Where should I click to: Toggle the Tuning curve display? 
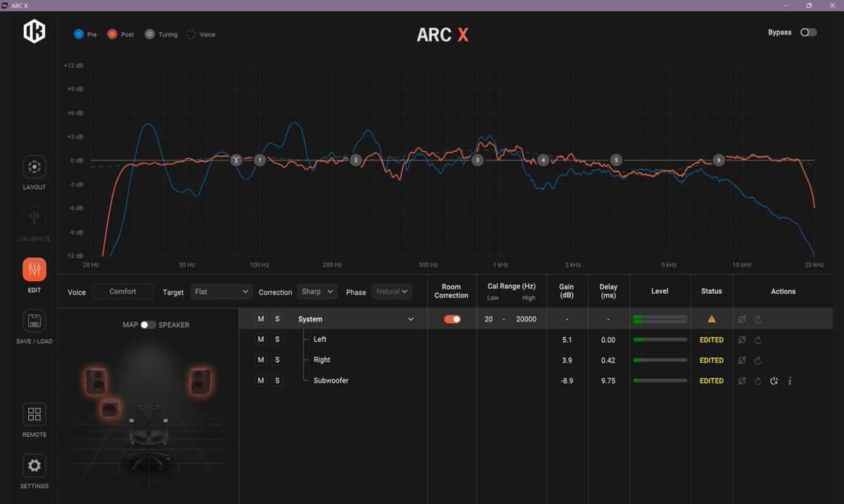click(x=149, y=34)
